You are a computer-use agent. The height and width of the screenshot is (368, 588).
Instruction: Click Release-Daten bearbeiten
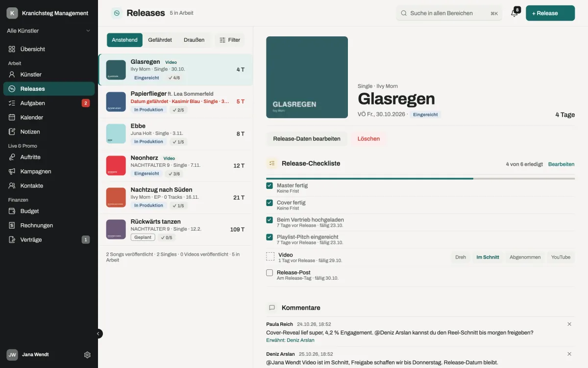(307, 139)
